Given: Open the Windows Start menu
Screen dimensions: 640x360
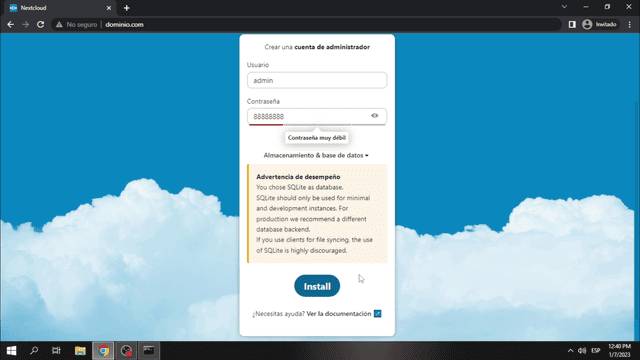Looking at the screenshot, I should [11, 351].
